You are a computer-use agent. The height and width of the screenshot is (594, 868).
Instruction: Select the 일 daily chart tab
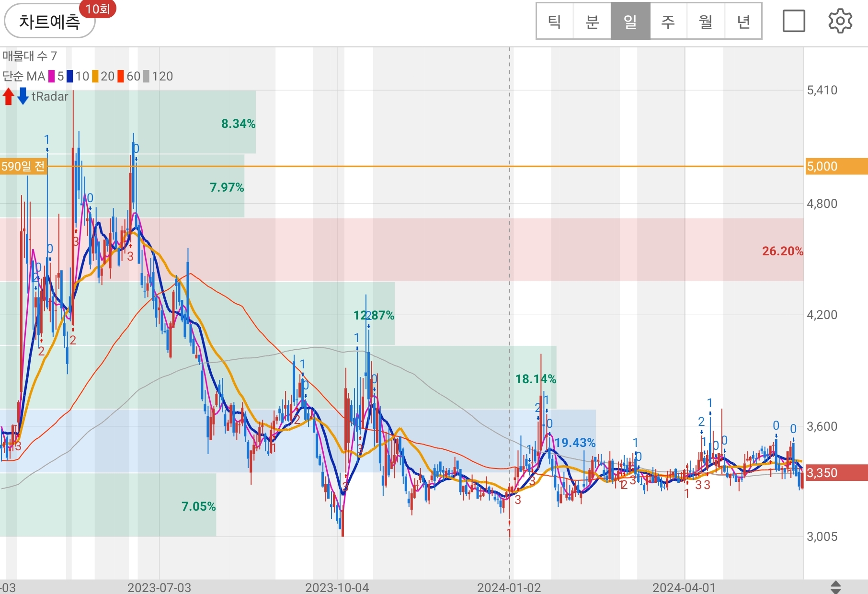(630, 22)
